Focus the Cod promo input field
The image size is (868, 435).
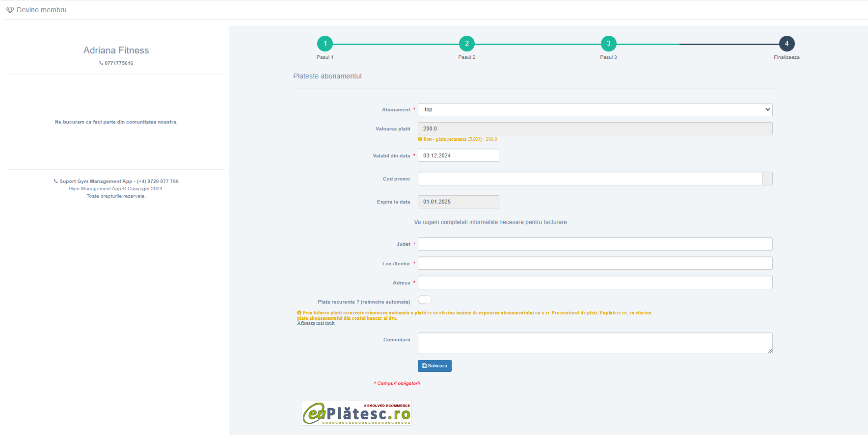[590, 179]
